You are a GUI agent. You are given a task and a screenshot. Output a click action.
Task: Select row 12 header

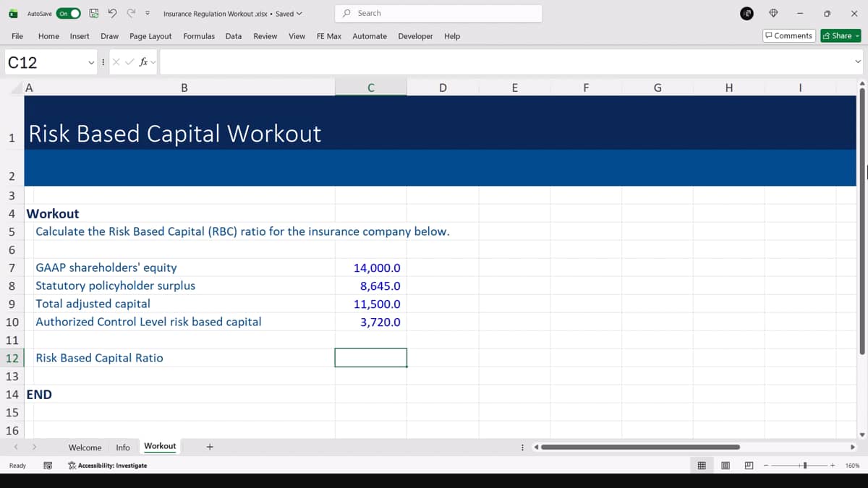click(12, 358)
